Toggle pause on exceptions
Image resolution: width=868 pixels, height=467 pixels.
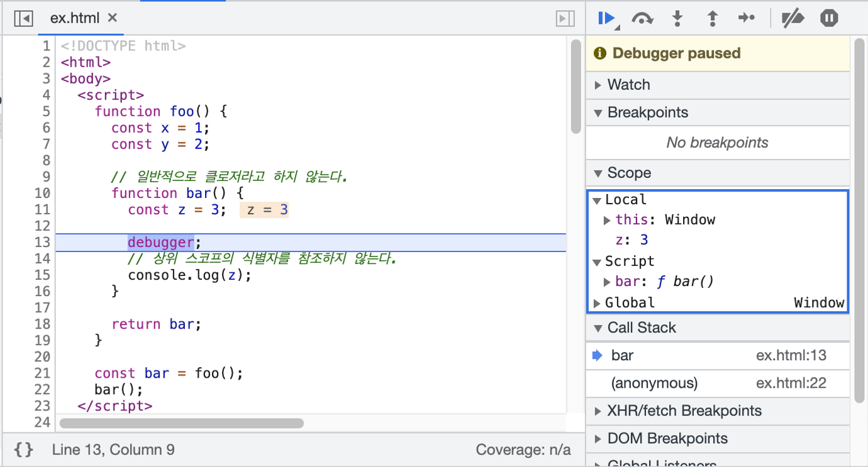pyautogui.click(x=829, y=18)
